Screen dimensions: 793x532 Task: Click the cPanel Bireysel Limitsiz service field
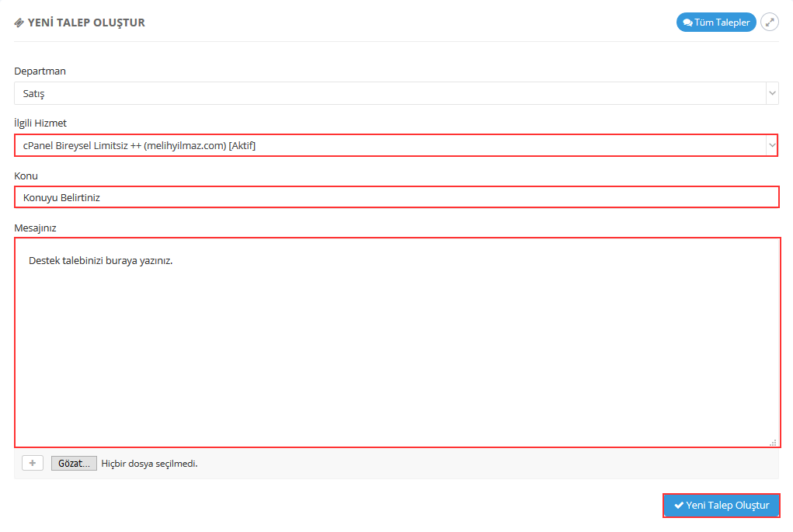click(x=388, y=145)
